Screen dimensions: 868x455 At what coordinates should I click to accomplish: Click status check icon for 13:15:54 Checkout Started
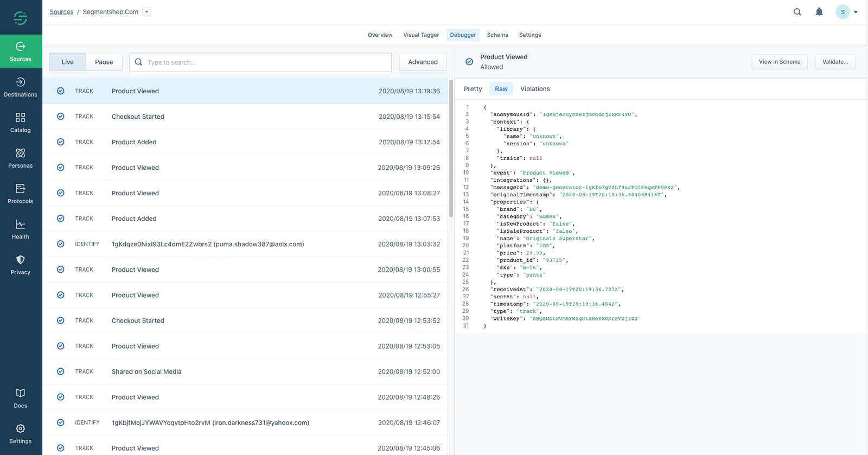[61, 117]
